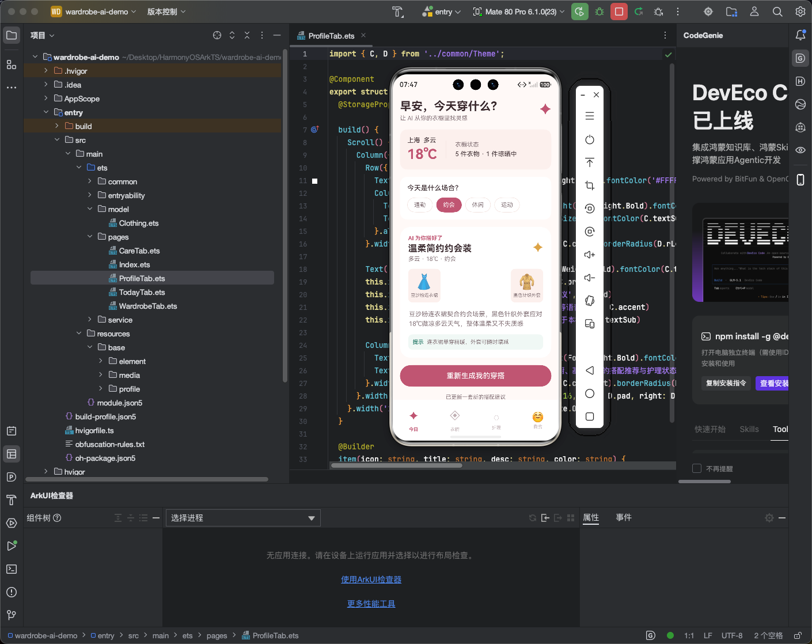Open the structure icon in the left sidebar
Screen dimensions: 812x644
(12, 65)
